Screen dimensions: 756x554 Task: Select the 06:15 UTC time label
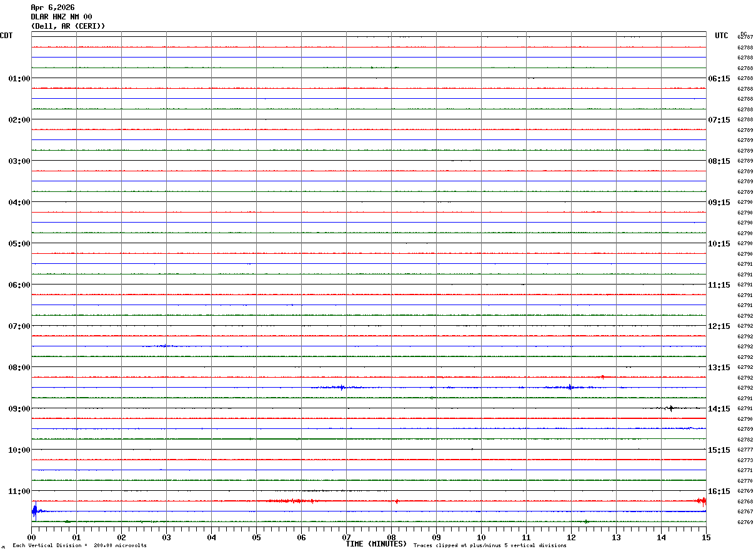[719, 79]
